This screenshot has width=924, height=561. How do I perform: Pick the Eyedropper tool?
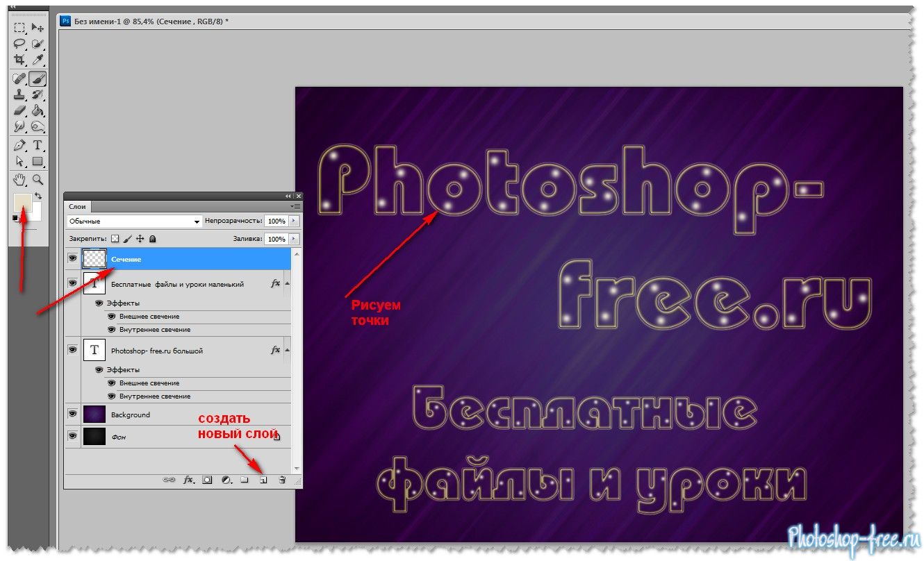38,60
